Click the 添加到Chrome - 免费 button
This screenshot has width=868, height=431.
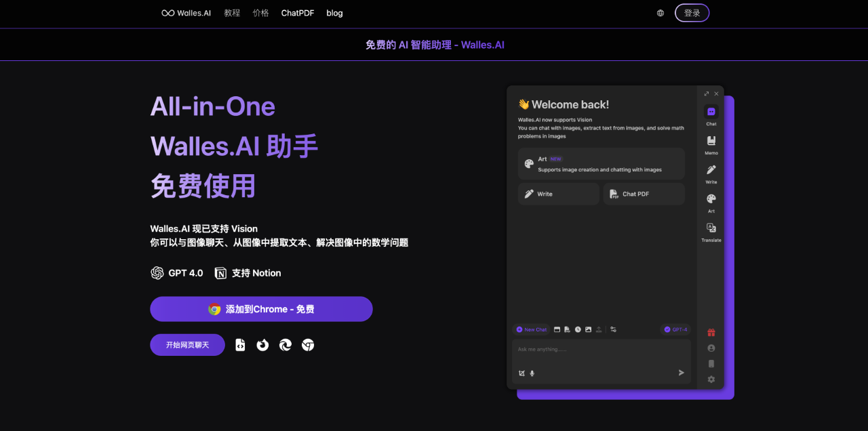click(261, 308)
